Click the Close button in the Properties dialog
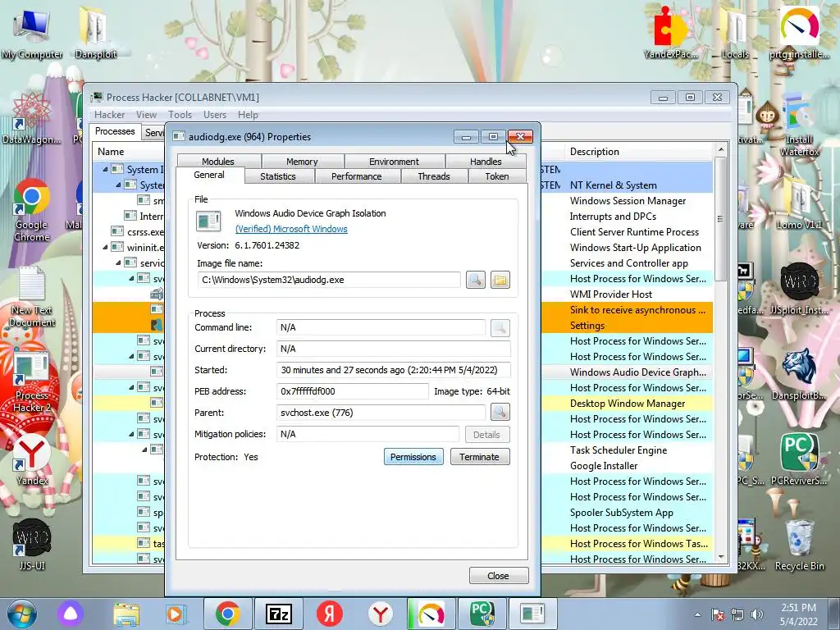840x630 pixels. pyautogui.click(x=498, y=575)
